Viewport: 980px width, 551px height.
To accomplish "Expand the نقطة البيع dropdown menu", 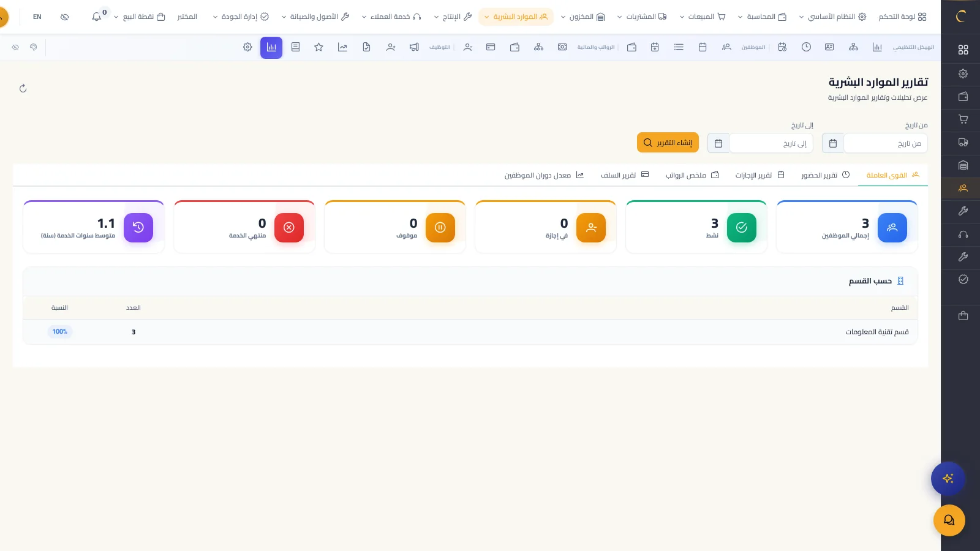I will pos(139,17).
